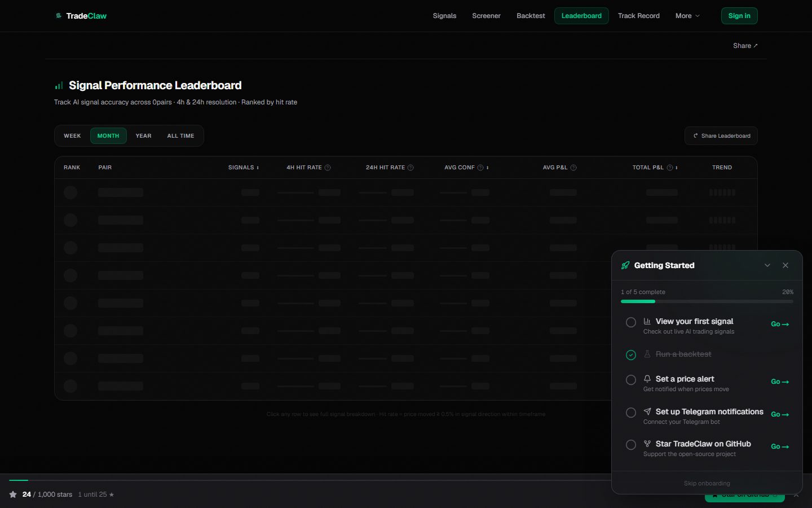Click the 24H Hit Rate column label
This screenshot has width=812, height=508.
(385, 168)
